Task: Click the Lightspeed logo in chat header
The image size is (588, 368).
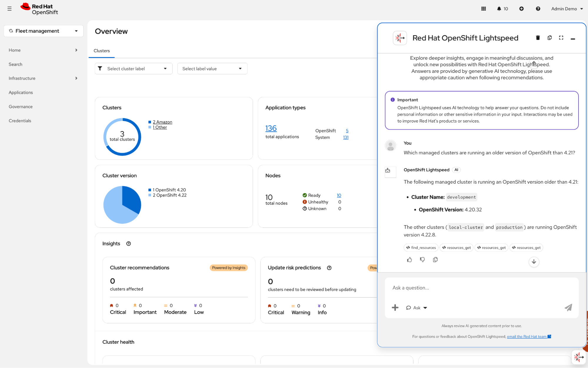Action: [400, 38]
